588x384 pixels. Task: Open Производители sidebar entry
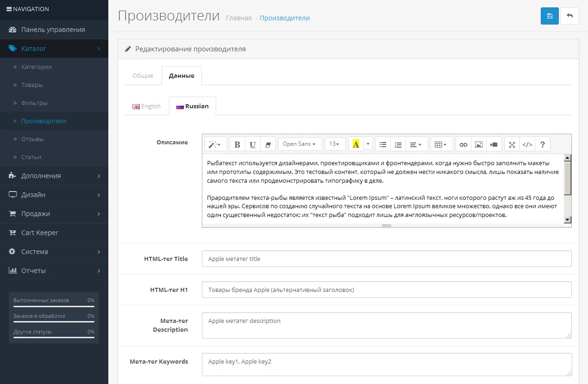54,121
